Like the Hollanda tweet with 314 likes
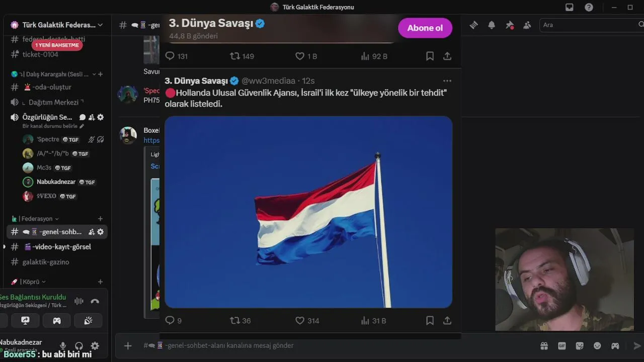The image size is (644, 362). click(x=307, y=320)
